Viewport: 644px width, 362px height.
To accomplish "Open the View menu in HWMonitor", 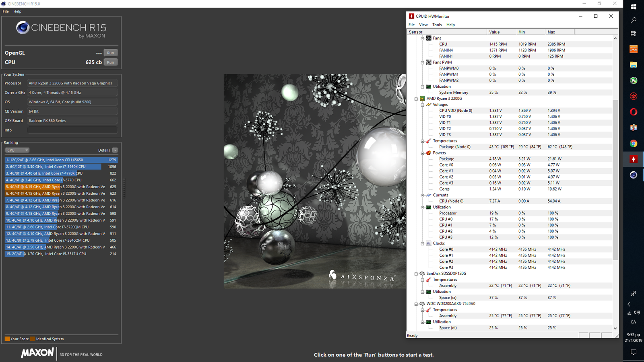I will tap(423, 25).
